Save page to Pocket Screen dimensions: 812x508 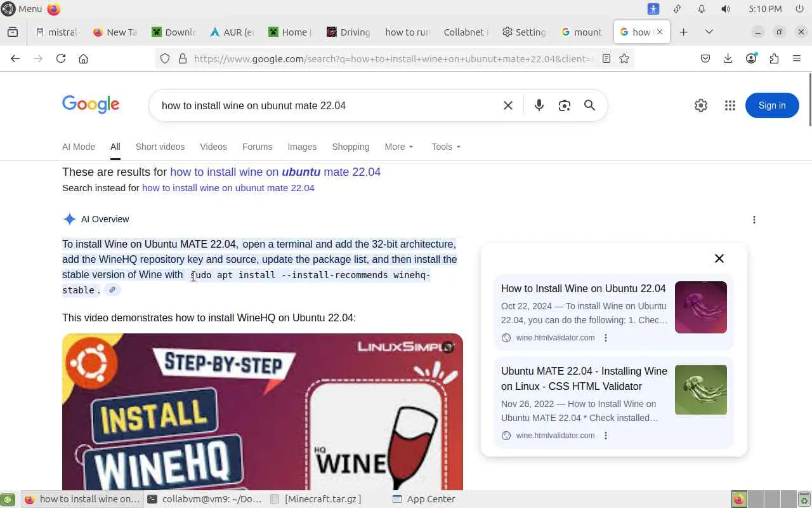[x=705, y=58]
